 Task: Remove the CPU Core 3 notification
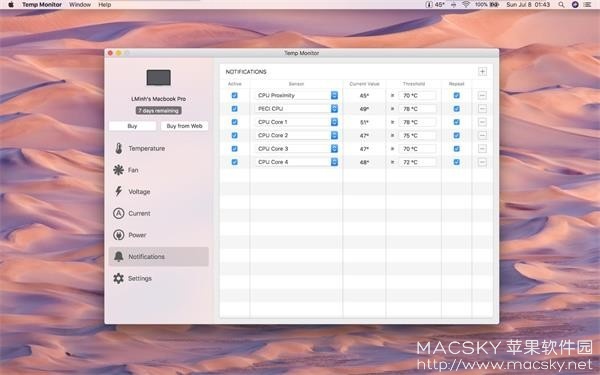[x=482, y=148]
